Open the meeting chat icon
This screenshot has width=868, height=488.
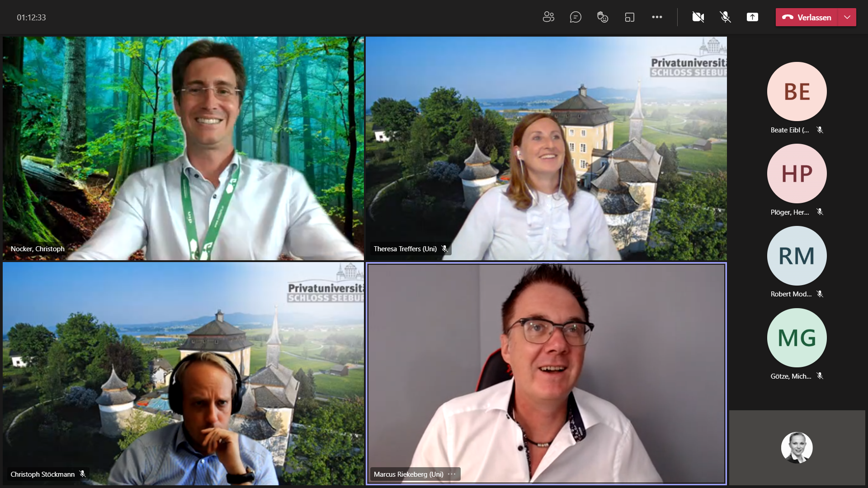click(x=576, y=17)
